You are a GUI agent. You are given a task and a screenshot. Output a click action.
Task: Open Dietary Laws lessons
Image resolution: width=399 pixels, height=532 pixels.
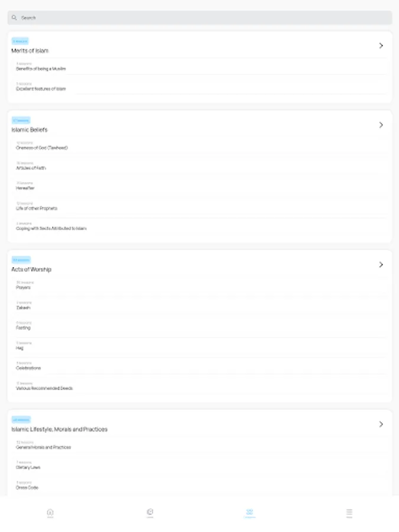(27, 468)
